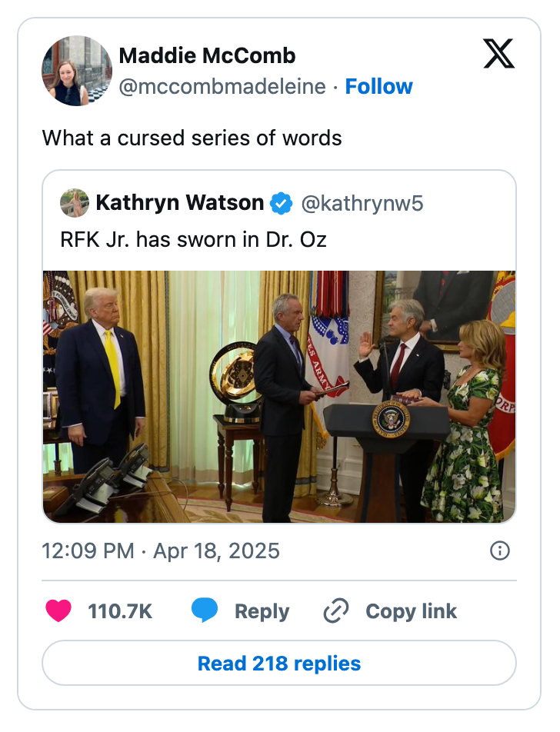This screenshot has height=732, width=560.
Task: Click Kathryn Watson's verified badge
Action: tap(279, 203)
